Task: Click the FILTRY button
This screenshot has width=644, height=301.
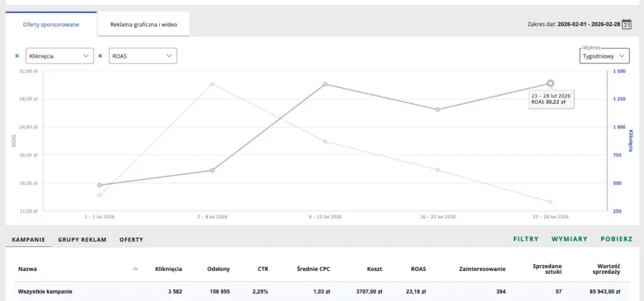Action: click(x=526, y=239)
